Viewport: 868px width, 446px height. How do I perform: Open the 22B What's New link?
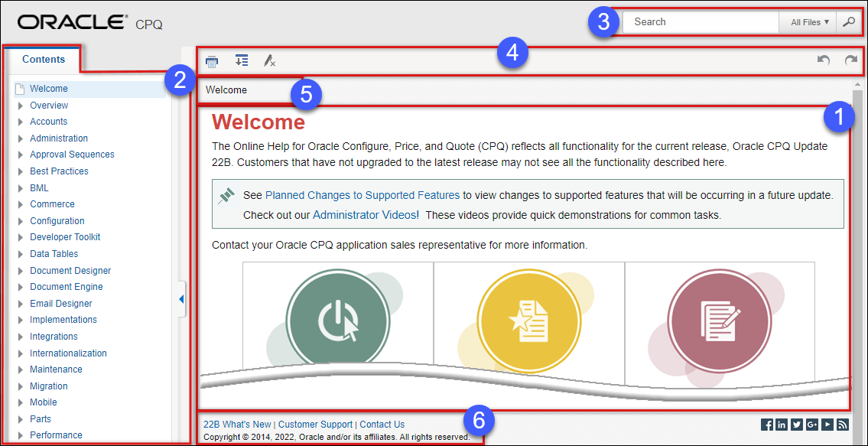point(238,425)
